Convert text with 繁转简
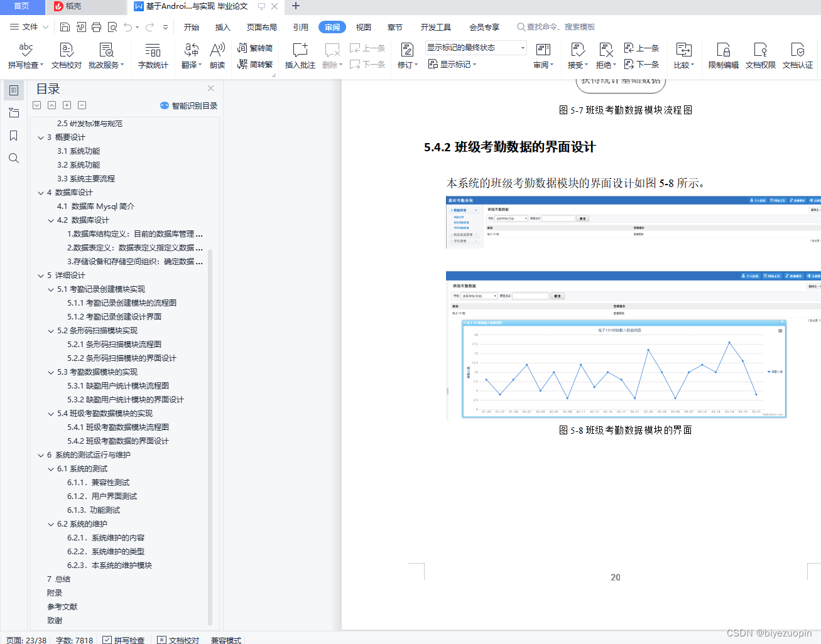 255,48
